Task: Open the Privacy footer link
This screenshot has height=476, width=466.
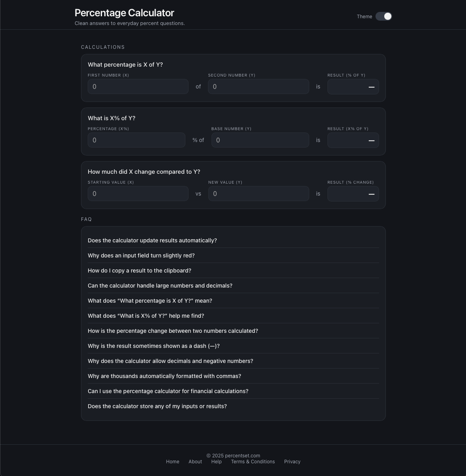Action: (x=292, y=462)
